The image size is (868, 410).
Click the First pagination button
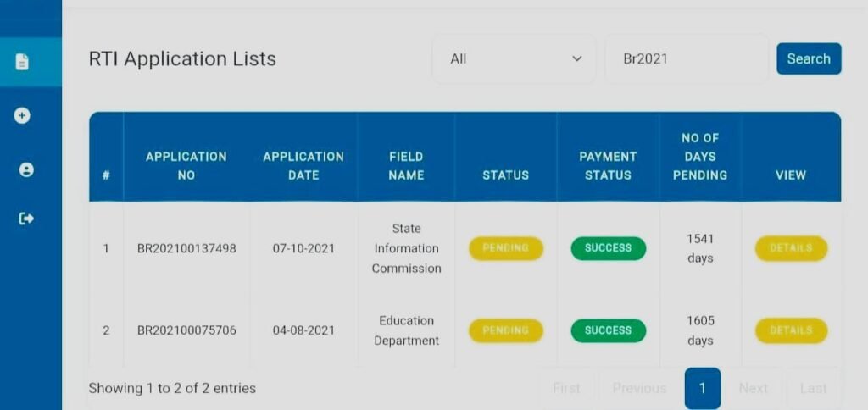click(566, 388)
